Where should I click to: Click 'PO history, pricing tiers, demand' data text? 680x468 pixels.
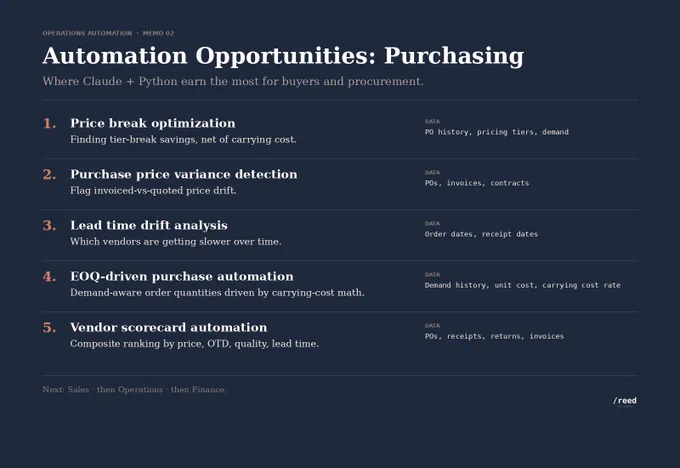point(497,132)
